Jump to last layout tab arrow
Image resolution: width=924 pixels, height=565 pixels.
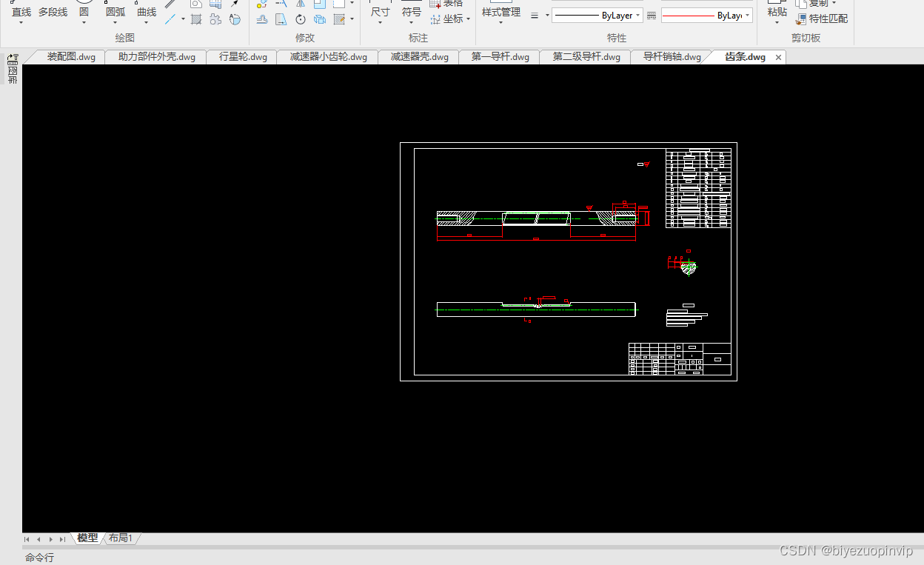pos(62,539)
